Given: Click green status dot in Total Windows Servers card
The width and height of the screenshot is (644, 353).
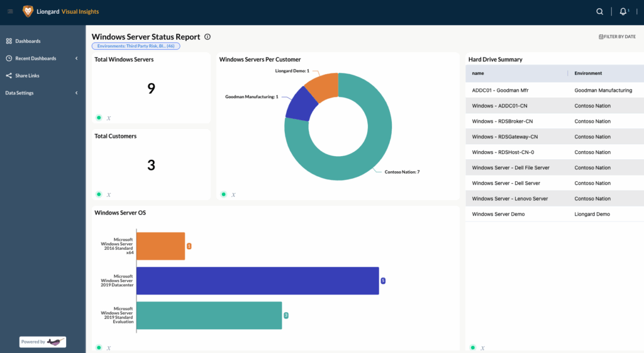Looking at the screenshot, I should pyautogui.click(x=99, y=118).
